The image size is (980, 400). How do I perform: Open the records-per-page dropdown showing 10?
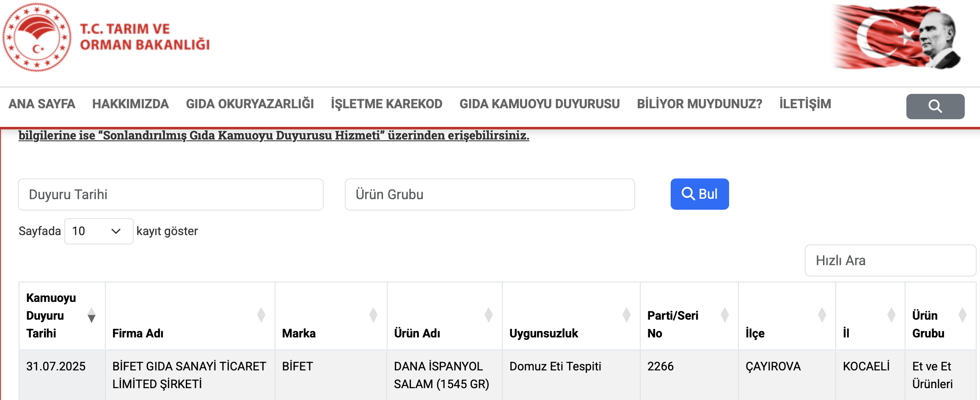coord(99,231)
